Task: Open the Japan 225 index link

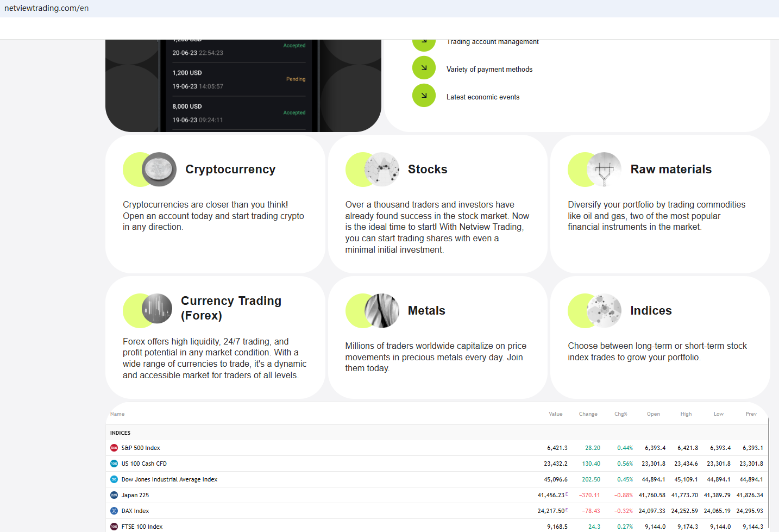Action: (135, 495)
